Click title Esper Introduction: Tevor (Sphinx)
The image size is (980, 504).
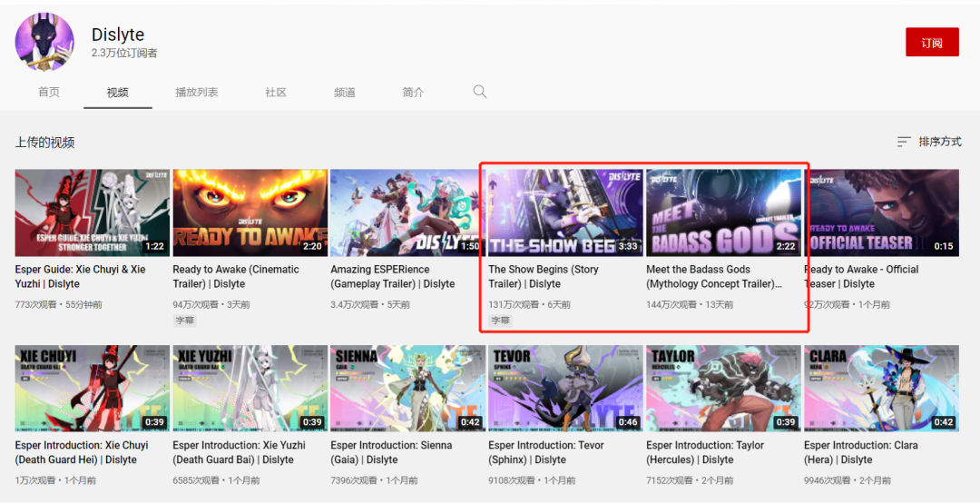(x=546, y=452)
